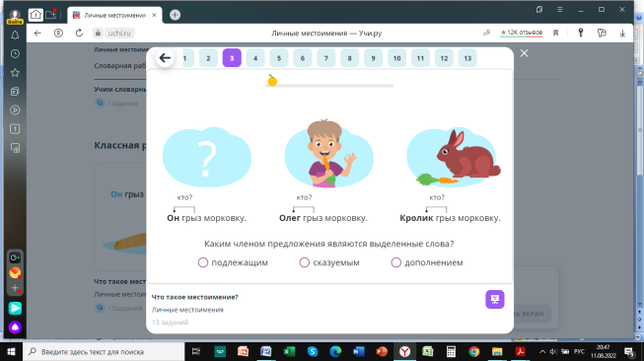
Task: Click the browser reload page icon
Action: click(79, 33)
